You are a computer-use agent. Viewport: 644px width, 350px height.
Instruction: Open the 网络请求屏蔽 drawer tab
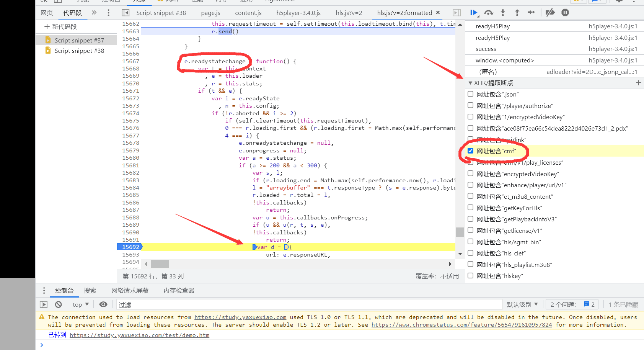tap(130, 290)
